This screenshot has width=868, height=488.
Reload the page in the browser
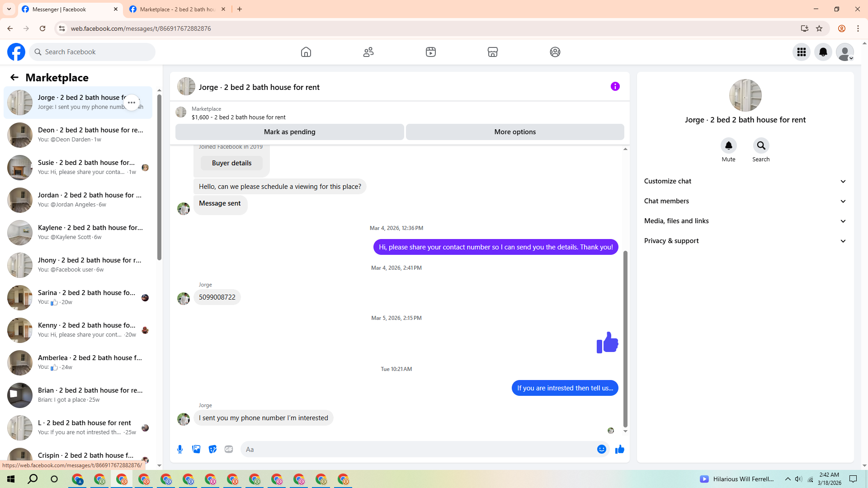42,28
